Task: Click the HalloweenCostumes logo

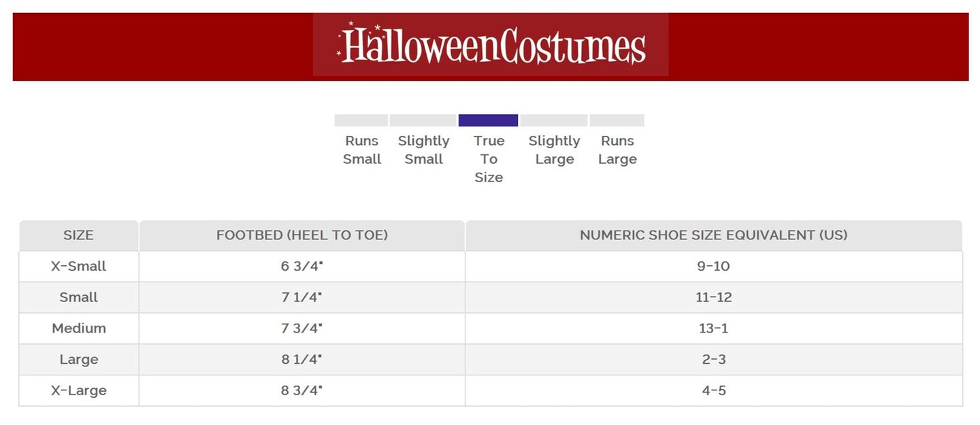Action: click(x=491, y=46)
